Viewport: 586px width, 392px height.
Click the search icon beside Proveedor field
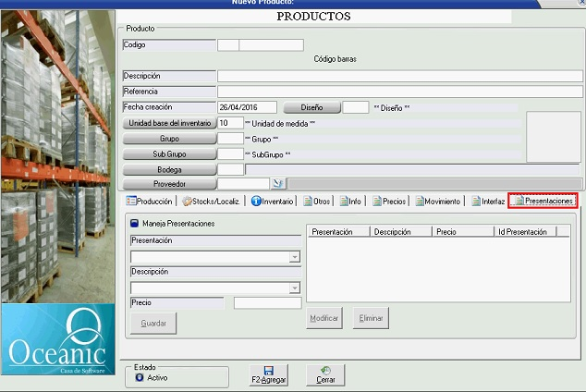[278, 184]
